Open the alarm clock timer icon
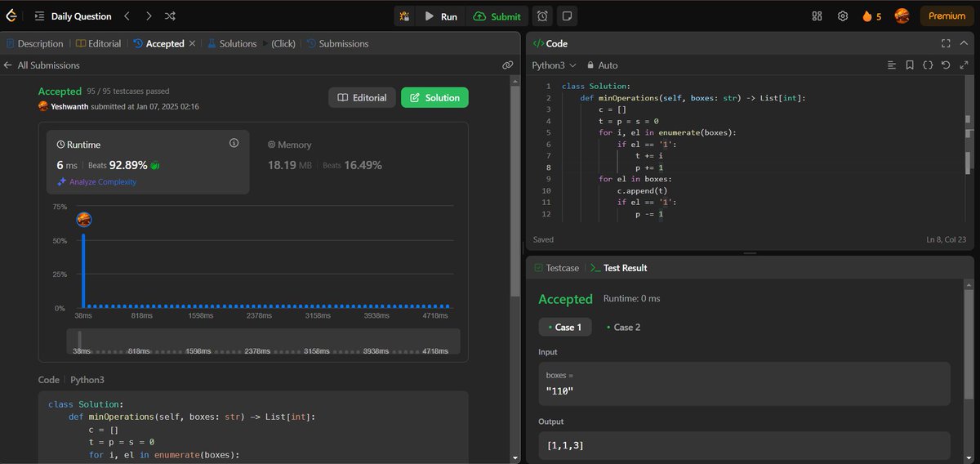 click(x=542, y=16)
